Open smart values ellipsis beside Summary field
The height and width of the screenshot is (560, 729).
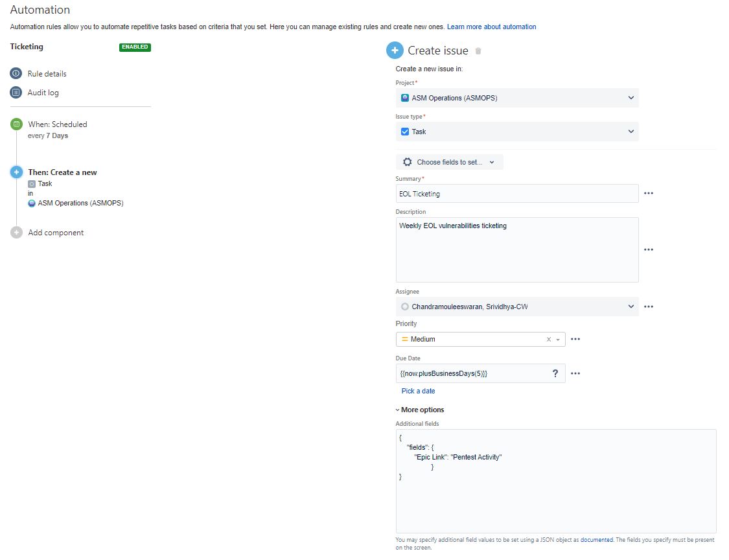[x=649, y=193]
